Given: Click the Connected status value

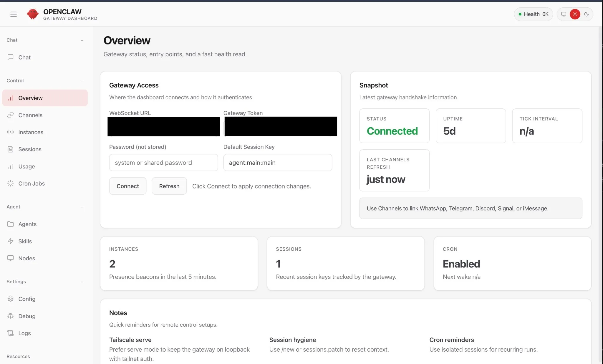Looking at the screenshot, I should click(392, 131).
